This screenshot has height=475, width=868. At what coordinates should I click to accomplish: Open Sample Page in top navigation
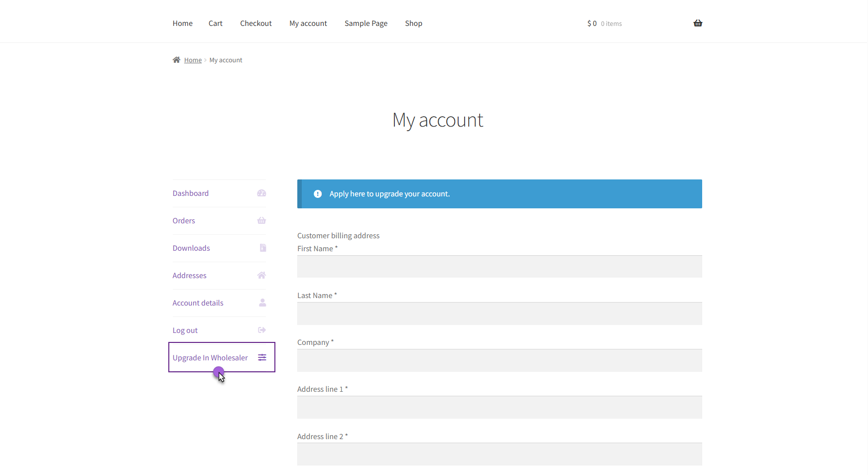[x=366, y=23]
